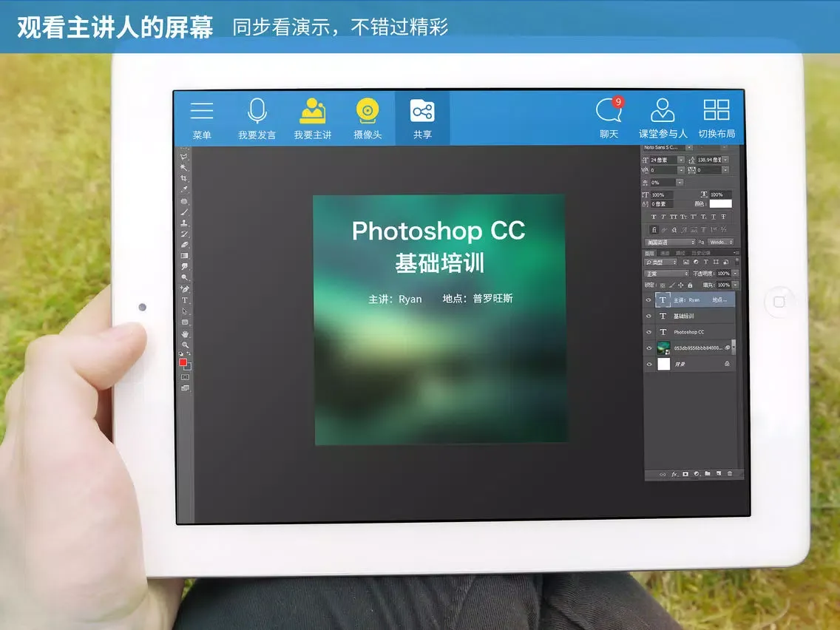The image size is (840, 630).
Task: Toggle underline text style
Action: [x=714, y=217]
